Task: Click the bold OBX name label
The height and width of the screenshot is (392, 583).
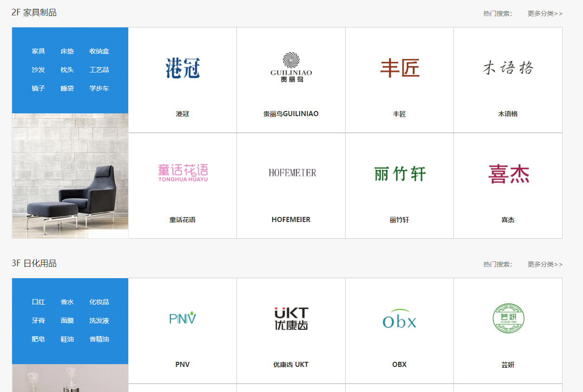Action: [400, 365]
